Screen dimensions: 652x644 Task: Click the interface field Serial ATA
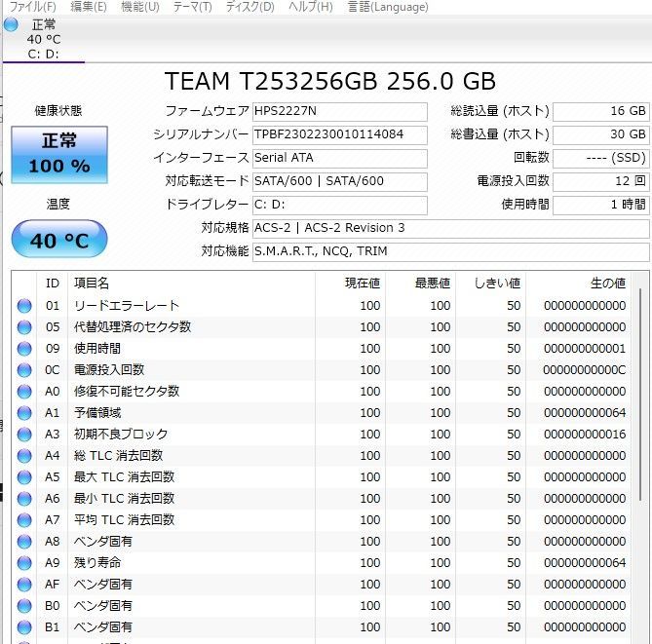point(340,158)
